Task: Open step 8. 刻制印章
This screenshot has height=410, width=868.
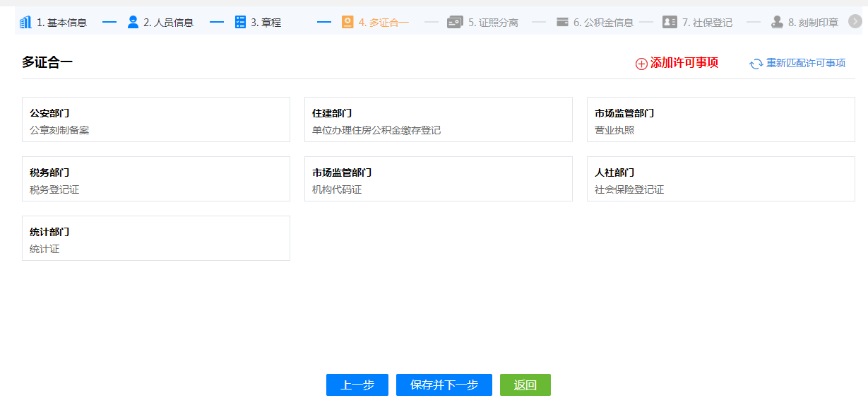Action: (x=814, y=23)
